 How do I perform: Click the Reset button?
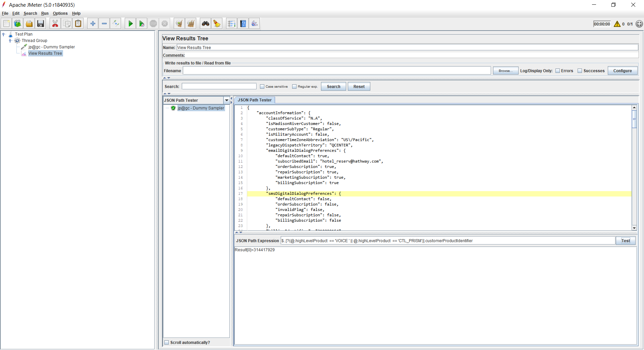(359, 87)
